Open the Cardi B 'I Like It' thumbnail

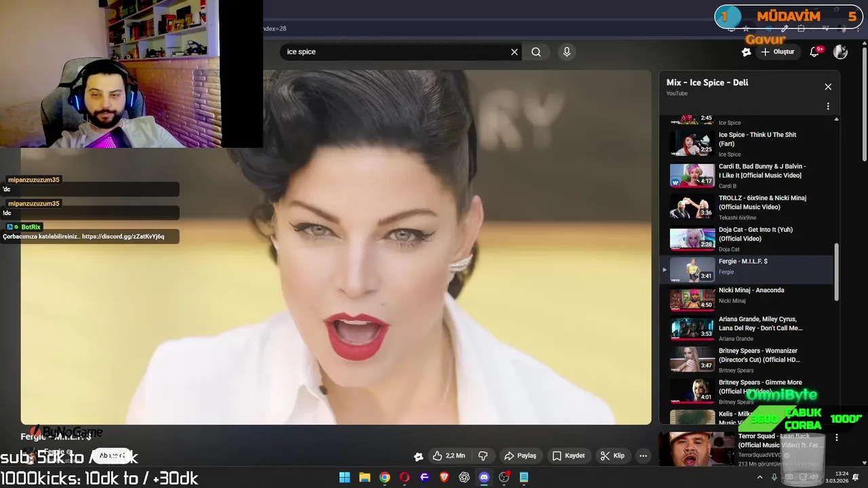point(692,175)
